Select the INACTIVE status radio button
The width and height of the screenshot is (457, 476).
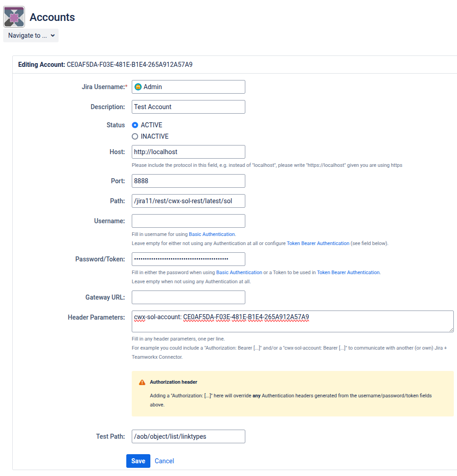[135, 136]
